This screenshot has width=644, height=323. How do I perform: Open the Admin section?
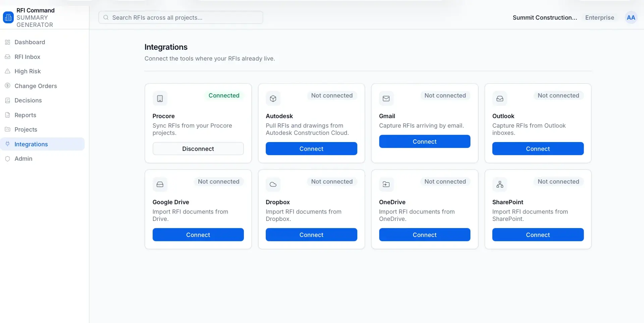tap(42, 158)
